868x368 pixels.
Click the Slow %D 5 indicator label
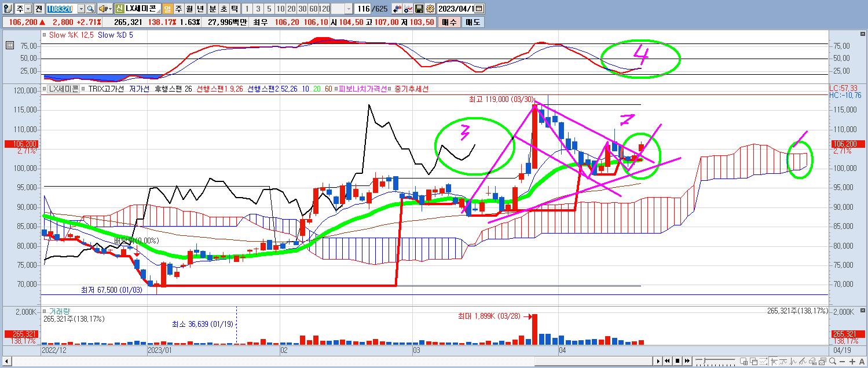click(116, 35)
